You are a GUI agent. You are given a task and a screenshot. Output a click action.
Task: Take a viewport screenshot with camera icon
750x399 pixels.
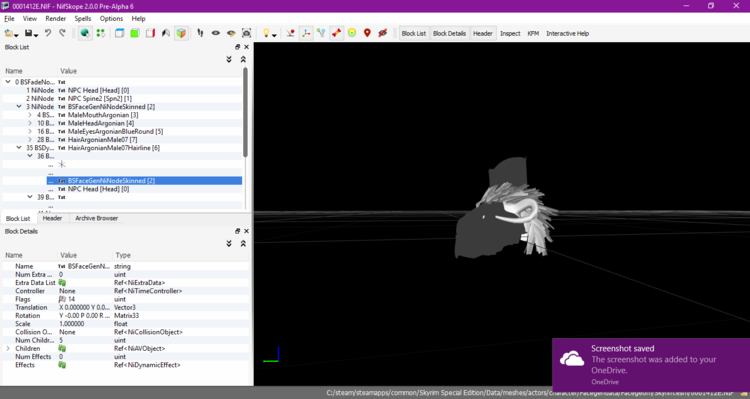(246, 33)
